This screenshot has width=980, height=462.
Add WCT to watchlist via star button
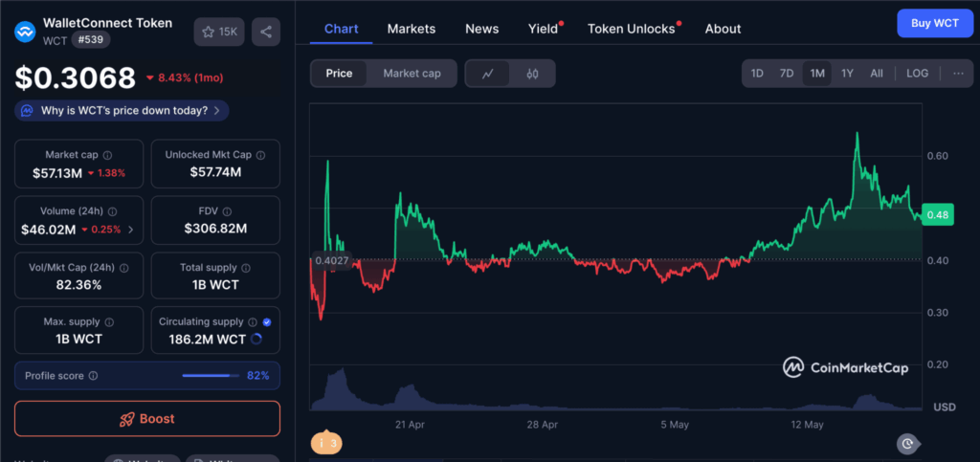[x=218, y=32]
